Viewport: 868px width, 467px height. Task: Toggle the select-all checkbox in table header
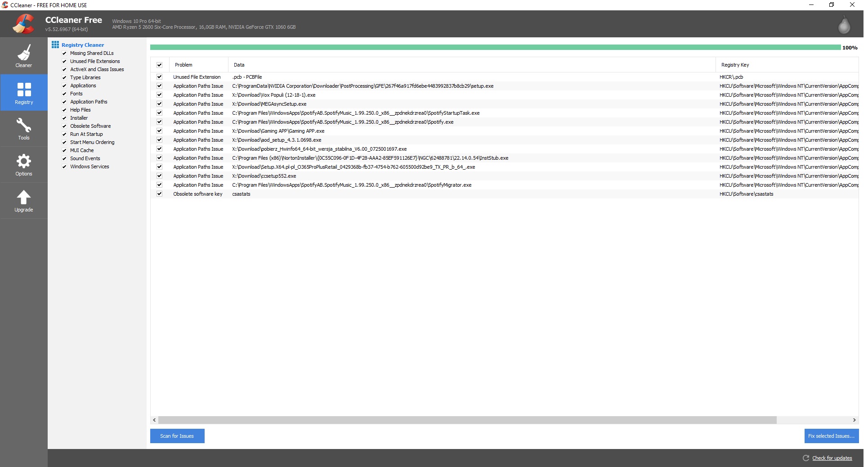coord(159,65)
